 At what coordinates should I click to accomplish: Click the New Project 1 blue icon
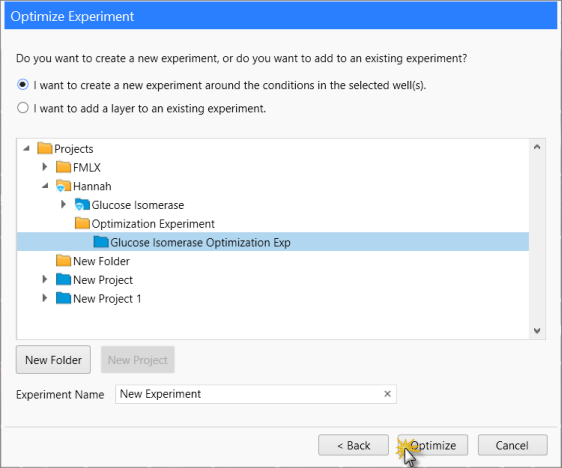pyautogui.click(x=63, y=298)
